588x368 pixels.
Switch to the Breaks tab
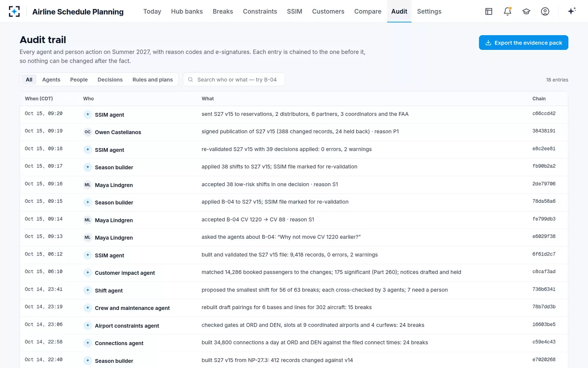pyautogui.click(x=223, y=11)
